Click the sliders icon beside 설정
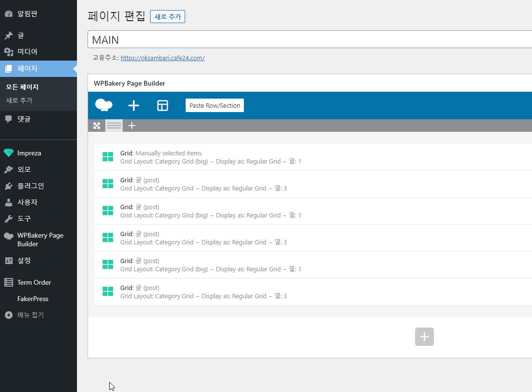532x392 pixels. point(9,261)
